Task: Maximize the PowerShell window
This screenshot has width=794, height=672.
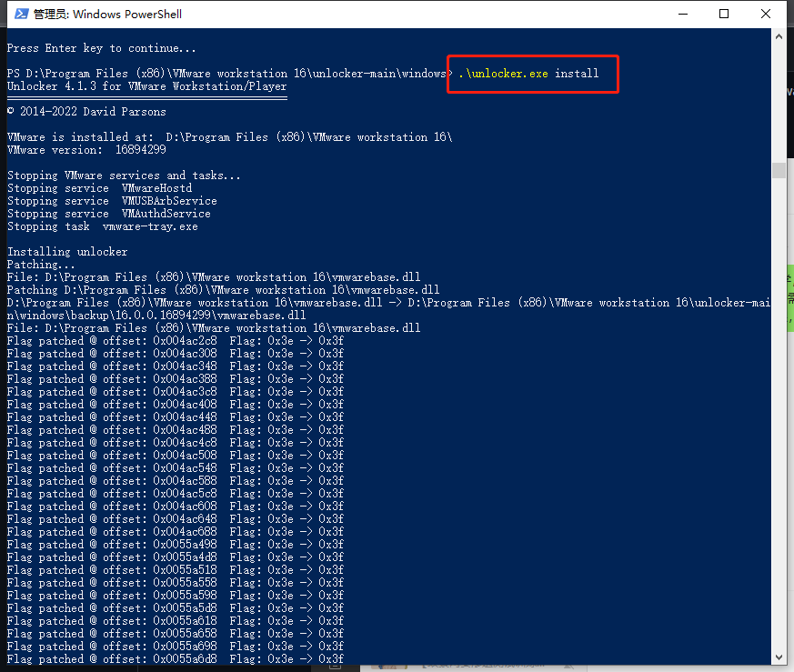Action: click(x=724, y=15)
